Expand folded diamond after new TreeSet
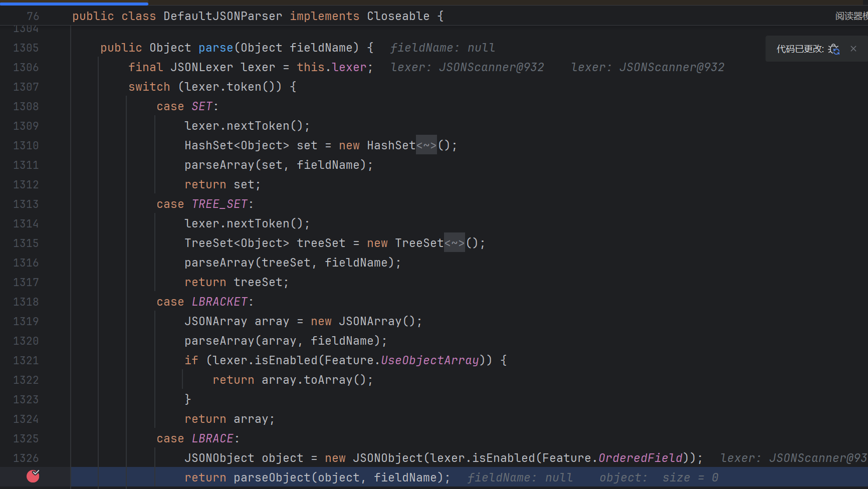868x489 pixels. 455,243
